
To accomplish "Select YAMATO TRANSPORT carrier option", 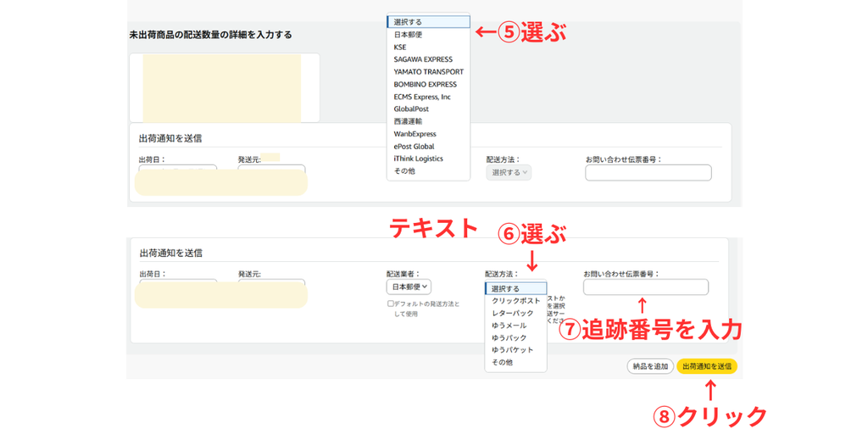I will pyautogui.click(x=428, y=72).
